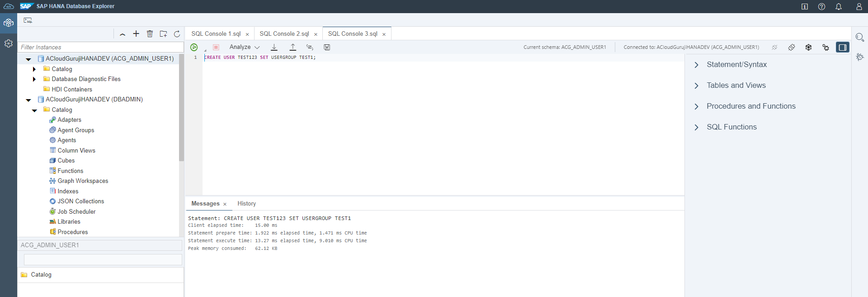Collapse the ACloudGurujiHANADEV (DBADMIN) node
Viewport: 868px width, 297px height.
pos(28,100)
